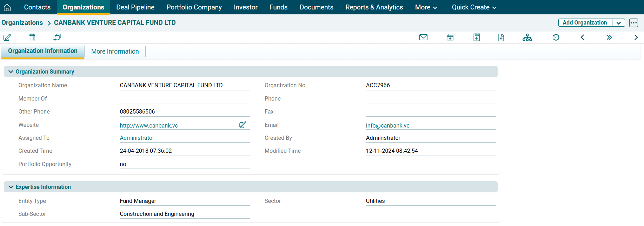Open the Deal Pipeline menu
The width and height of the screenshot is (644, 226).
pyautogui.click(x=135, y=7)
